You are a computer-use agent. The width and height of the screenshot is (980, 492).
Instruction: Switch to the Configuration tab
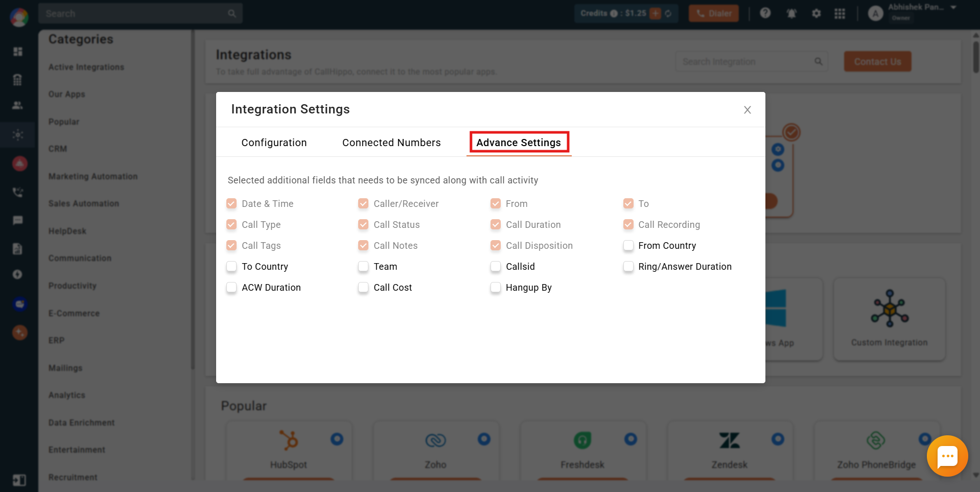point(274,143)
